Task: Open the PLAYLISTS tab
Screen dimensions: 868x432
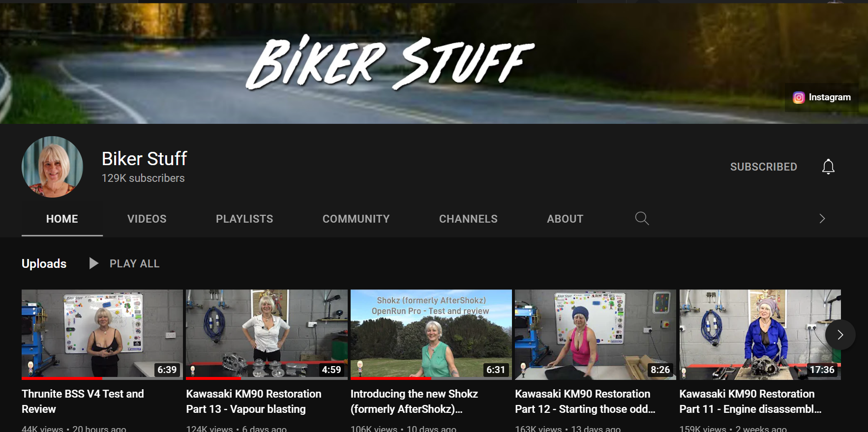Action: click(244, 219)
